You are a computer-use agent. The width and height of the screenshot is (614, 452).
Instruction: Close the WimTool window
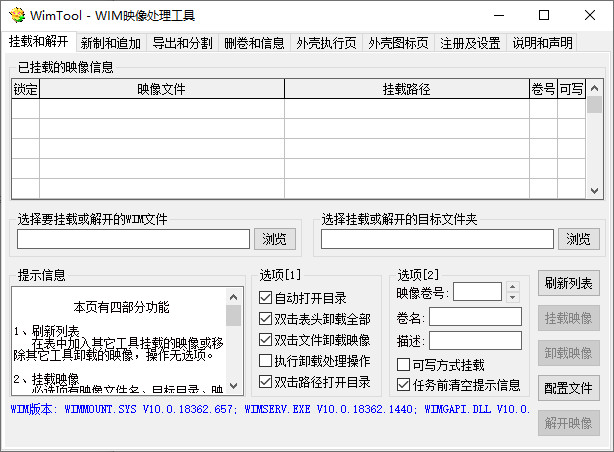pyautogui.click(x=590, y=15)
